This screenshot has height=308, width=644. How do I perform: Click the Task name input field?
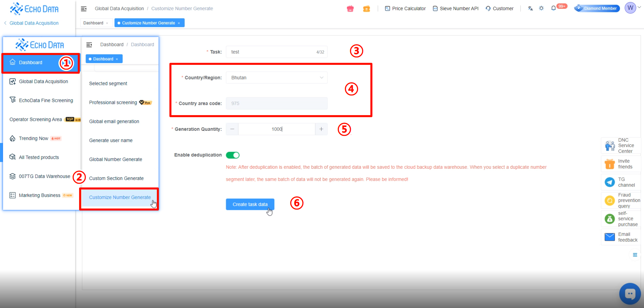tap(272, 52)
